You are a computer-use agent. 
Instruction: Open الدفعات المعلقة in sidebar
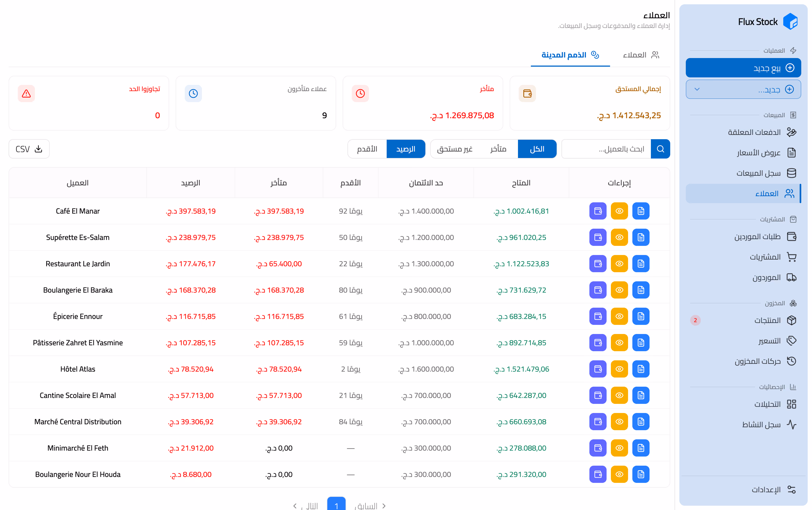[743, 132]
